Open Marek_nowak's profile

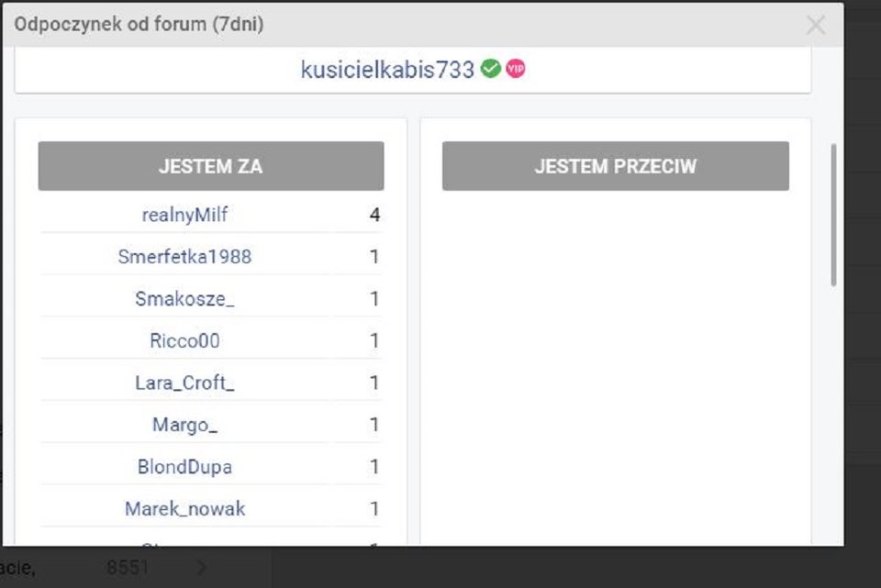184,508
